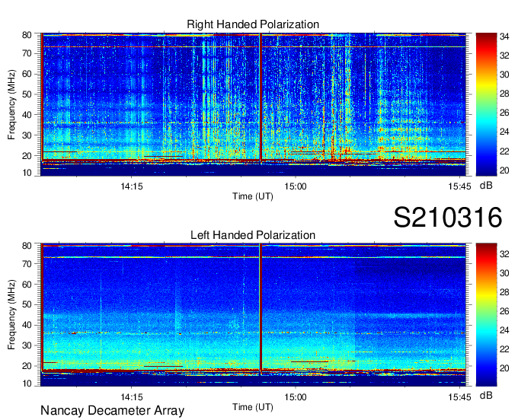Click "Time (UT)" label under the Left Handed plot
This screenshot has width=518, height=420.
pyautogui.click(x=253, y=407)
